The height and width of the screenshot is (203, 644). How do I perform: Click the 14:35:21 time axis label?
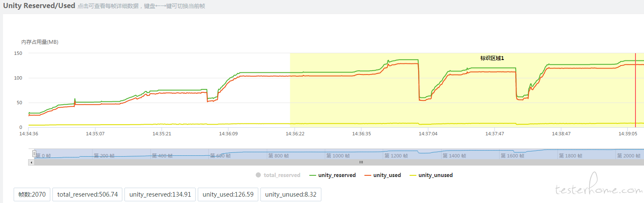click(x=162, y=133)
